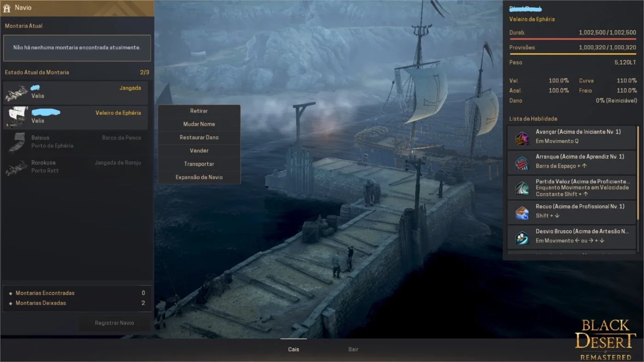Image resolution: width=644 pixels, height=362 pixels.
Task: Select the Balsius Barco de Pesca row
Action: click(75, 141)
